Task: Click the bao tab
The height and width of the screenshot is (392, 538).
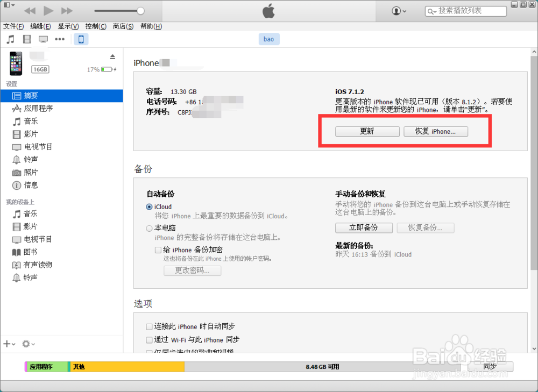Action: tap(269, 39)
